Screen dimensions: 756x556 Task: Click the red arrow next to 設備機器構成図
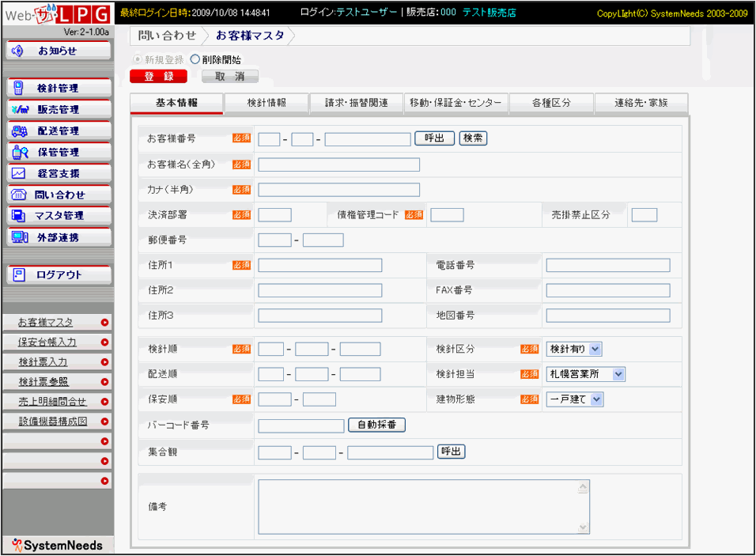point(104,422)
